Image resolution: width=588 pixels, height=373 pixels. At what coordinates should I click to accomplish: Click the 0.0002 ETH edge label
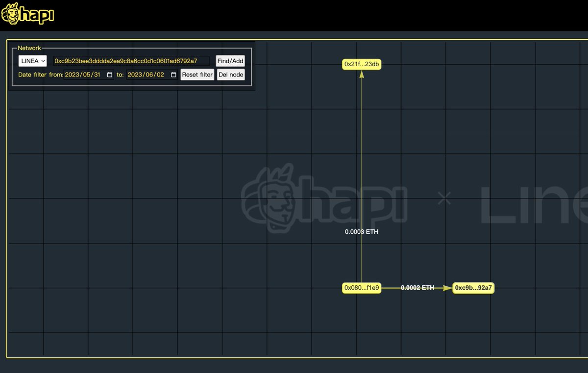point(417,288)
